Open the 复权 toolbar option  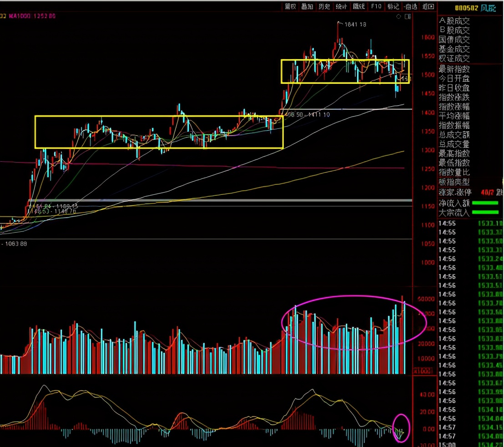(290, 6)
